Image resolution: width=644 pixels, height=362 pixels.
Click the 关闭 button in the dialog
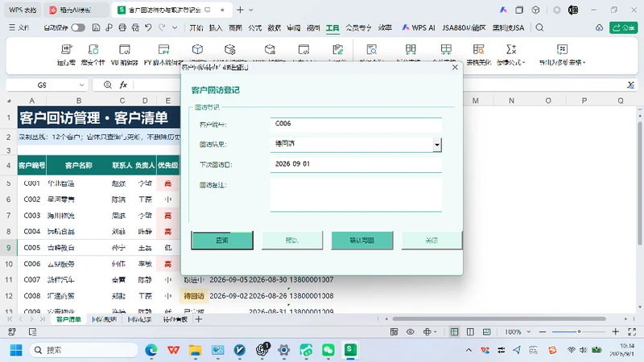point(431,241)
